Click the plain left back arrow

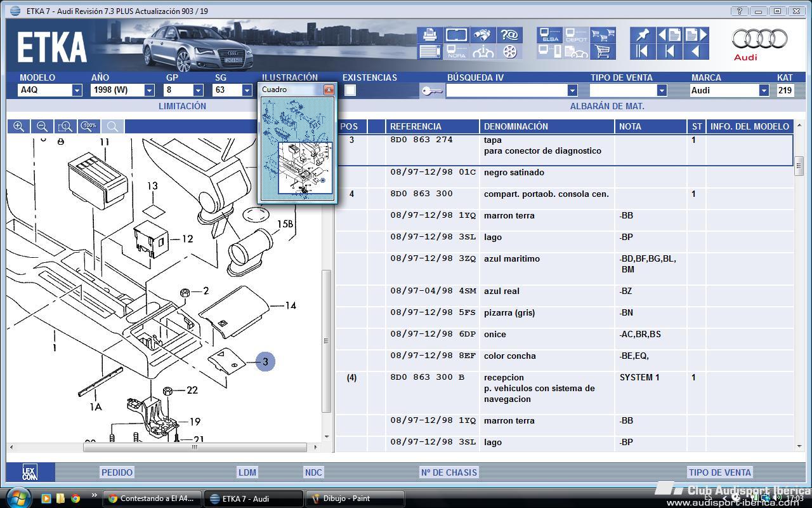tap(696, 52)
